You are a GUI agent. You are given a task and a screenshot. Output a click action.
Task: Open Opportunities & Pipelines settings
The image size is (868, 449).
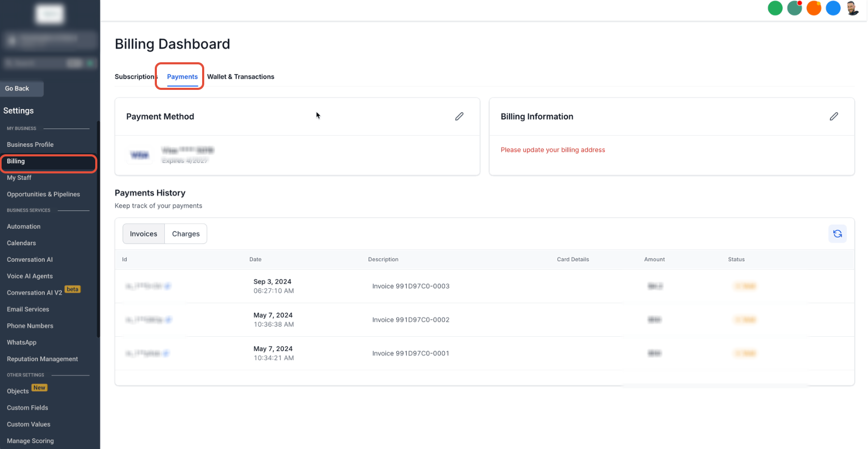(44, 194)
